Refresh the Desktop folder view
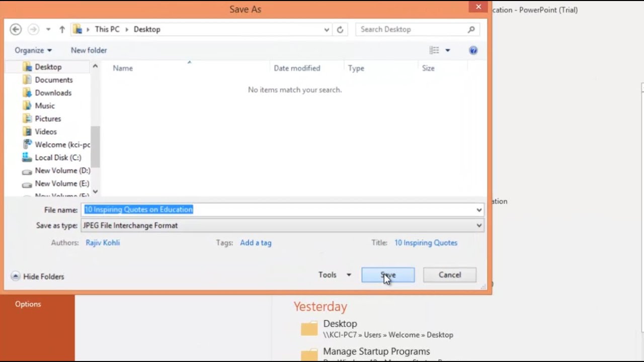The width and height of the screenshot is (644, 362). tap(340, 30)
